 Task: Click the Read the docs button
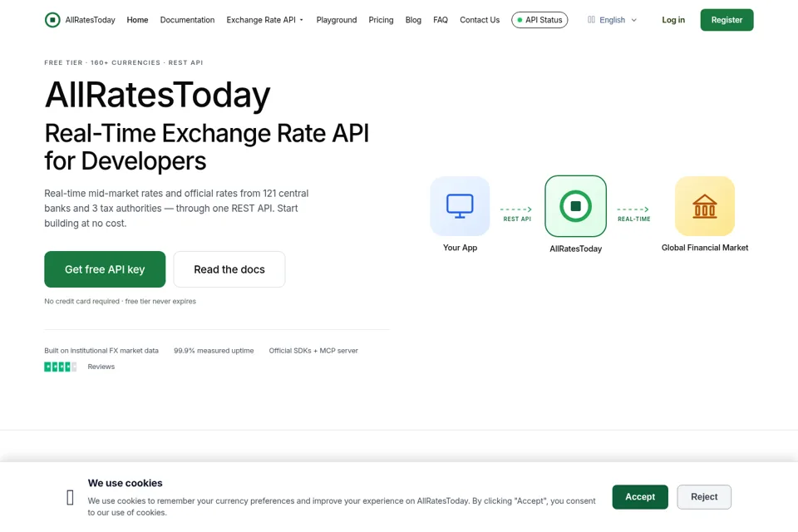(x=229, y=269)
